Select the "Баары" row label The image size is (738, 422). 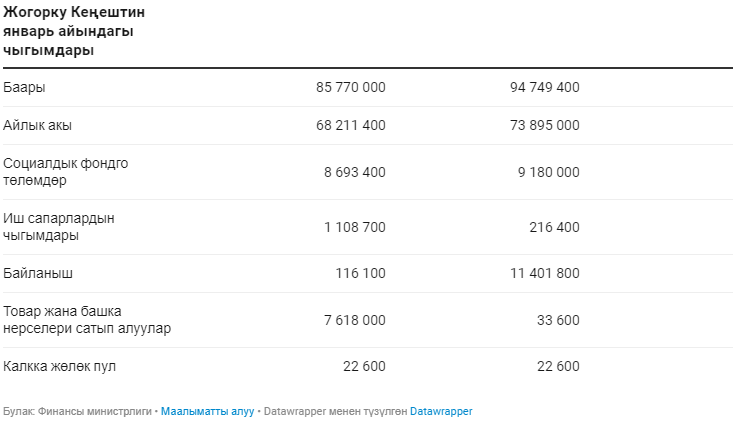point(24,88)
